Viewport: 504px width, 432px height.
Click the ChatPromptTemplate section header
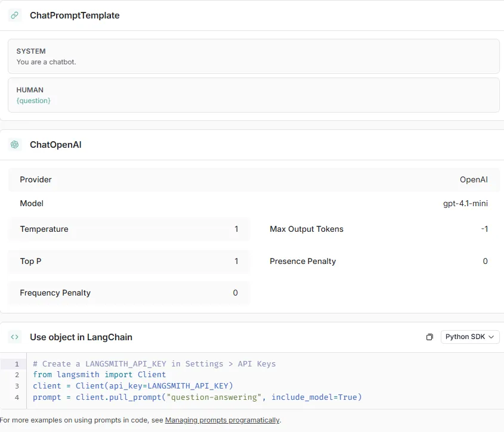coord(75,15)
